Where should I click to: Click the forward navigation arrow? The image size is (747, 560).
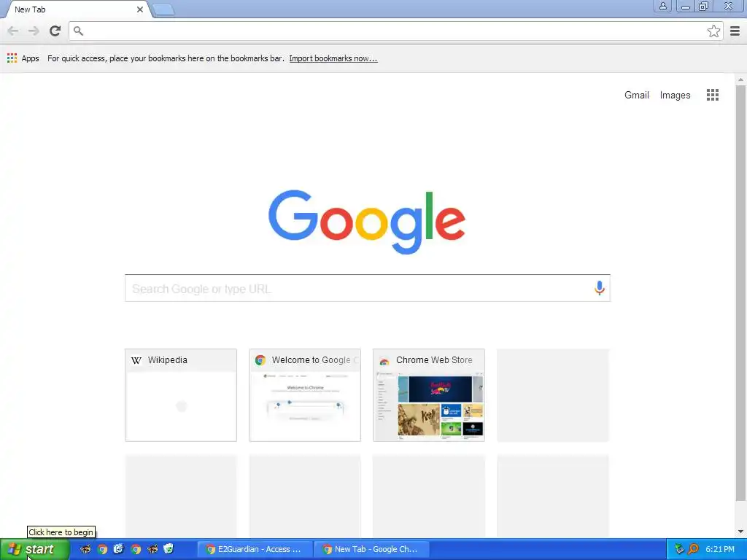(x=34, y=31)
